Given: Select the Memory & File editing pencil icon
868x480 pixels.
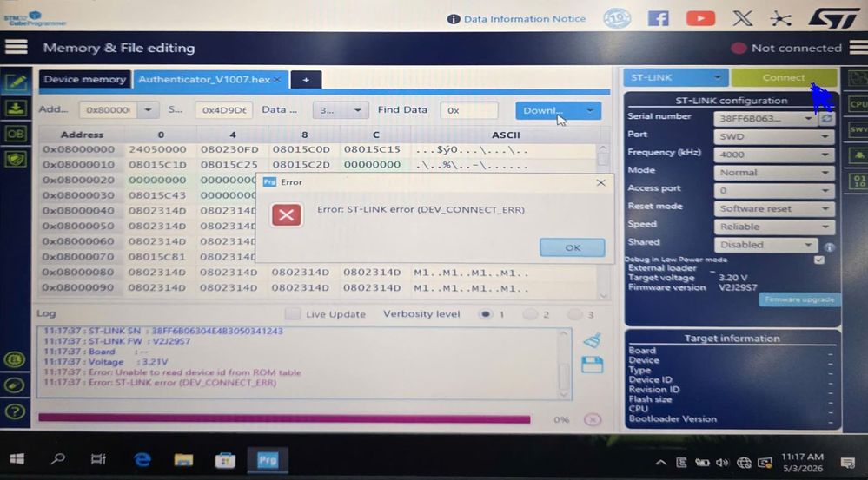Looking at the screenshot, I should click(16, 83).
